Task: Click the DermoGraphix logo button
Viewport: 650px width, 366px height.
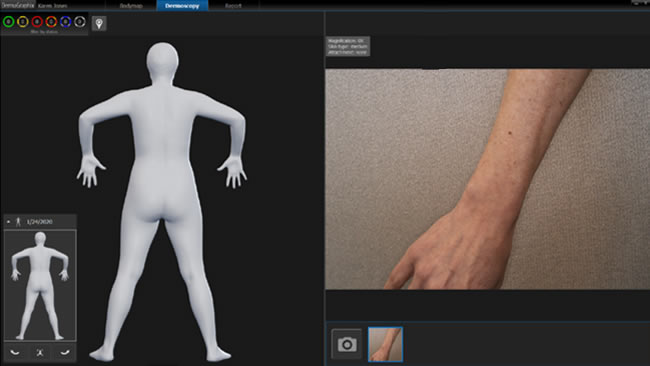Action: [x=18, y=5]
